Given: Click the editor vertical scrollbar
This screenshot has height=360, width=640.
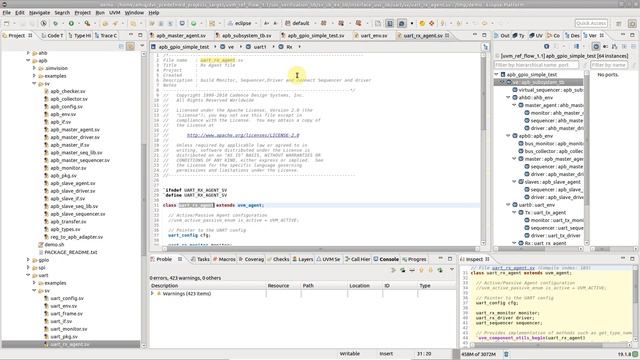Looking at the screenshot, I should point(483,149).
